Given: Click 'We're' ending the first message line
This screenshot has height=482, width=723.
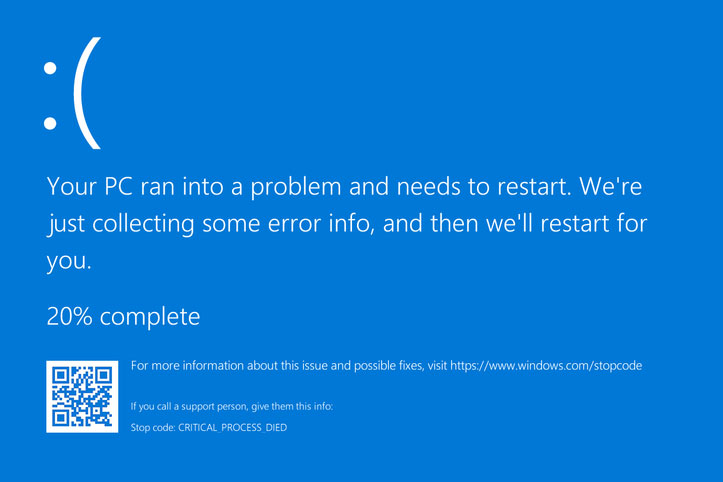Looking at the screenshot, I should [610, 186].
